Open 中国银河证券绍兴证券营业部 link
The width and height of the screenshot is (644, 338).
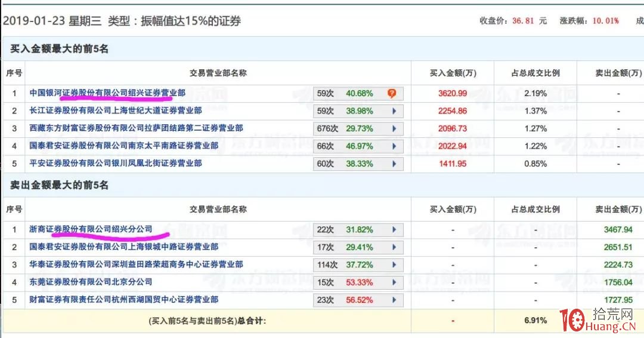point(107,93)
